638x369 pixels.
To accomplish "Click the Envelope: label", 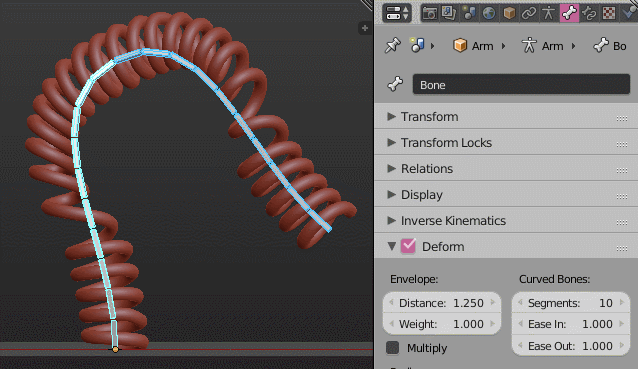I will tap(414, 279).
